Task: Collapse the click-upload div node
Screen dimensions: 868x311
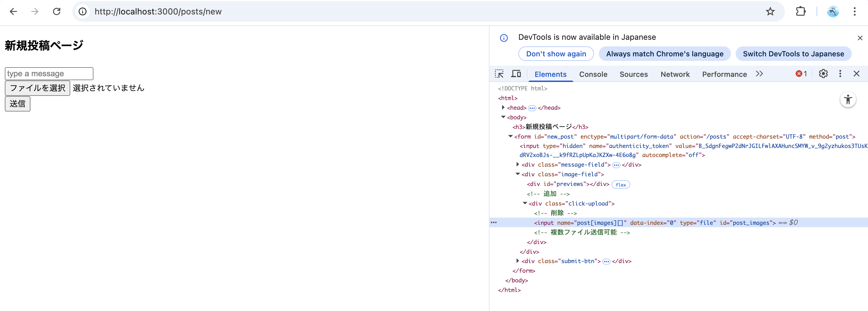Action: coord(525,203)
